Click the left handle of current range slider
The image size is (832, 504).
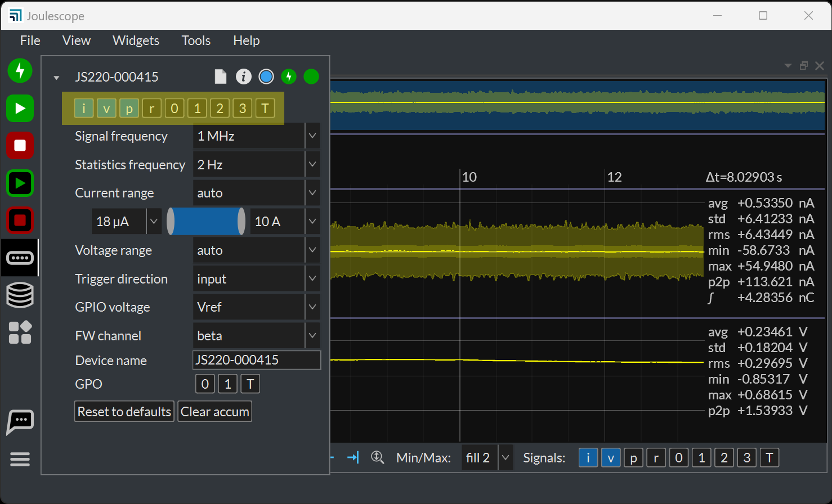(x=171, y=222)
